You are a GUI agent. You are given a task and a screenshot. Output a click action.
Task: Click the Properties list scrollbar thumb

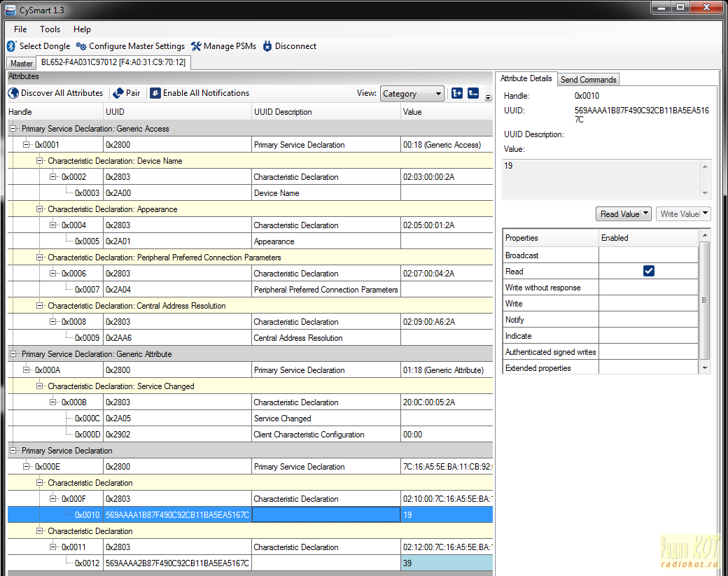[704, 300]
